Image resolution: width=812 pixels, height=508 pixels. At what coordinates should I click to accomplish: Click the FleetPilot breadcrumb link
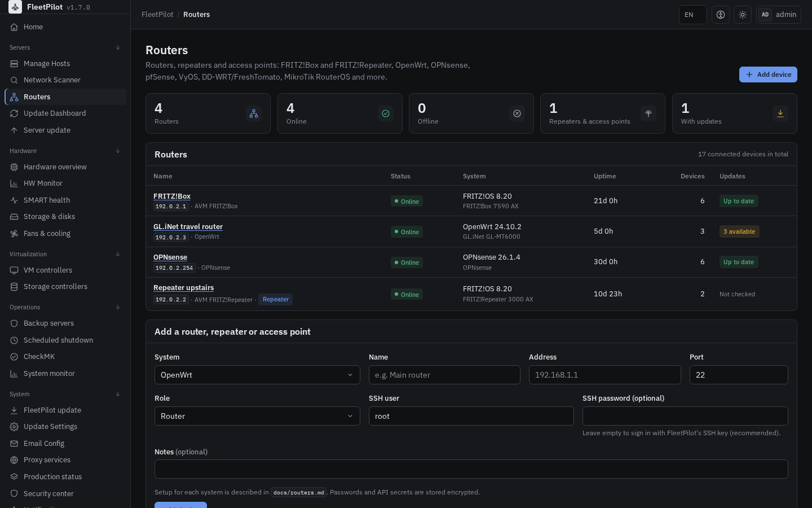[157, 15]
